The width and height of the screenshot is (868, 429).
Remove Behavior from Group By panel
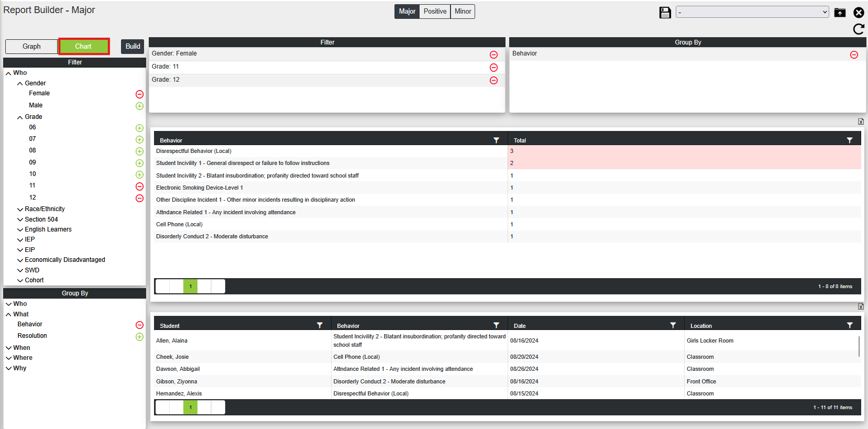(x=854, y=54)
